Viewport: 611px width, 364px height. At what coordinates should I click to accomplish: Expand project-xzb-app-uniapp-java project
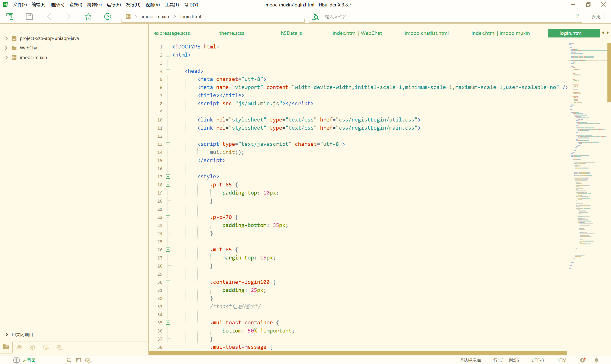(6, 38)
